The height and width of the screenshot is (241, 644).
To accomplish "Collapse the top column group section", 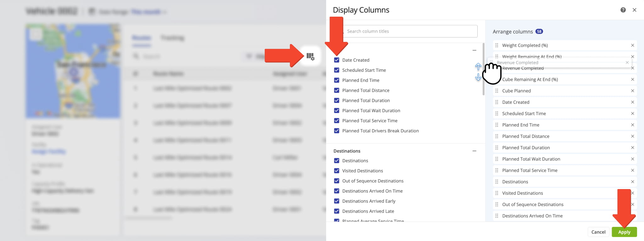I will [x=474, y=50].
